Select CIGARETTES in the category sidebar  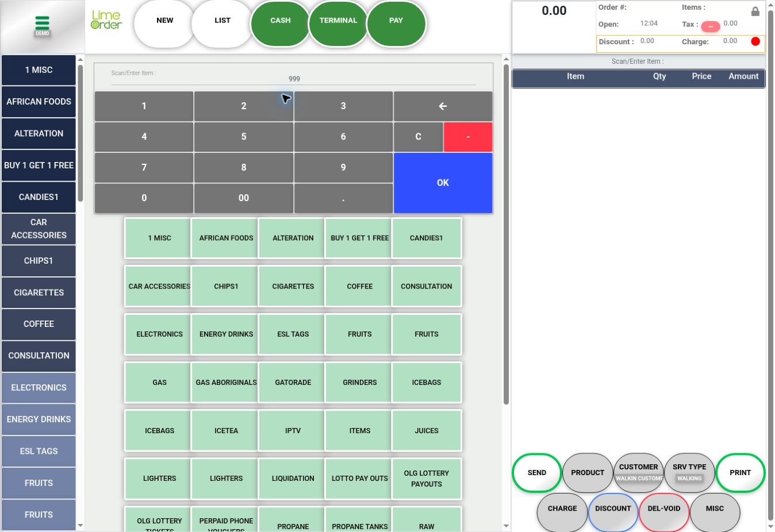click(39, 292)
